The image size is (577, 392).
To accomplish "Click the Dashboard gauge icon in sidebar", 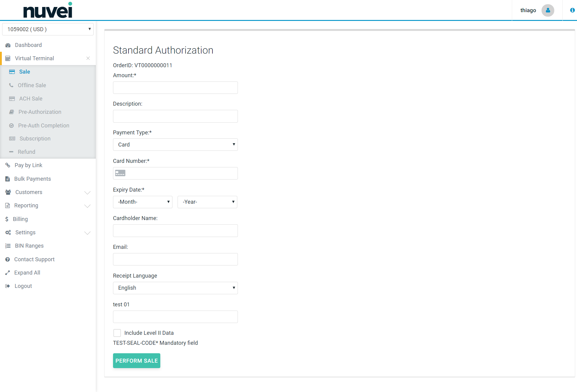I will [x=8, y=45].
